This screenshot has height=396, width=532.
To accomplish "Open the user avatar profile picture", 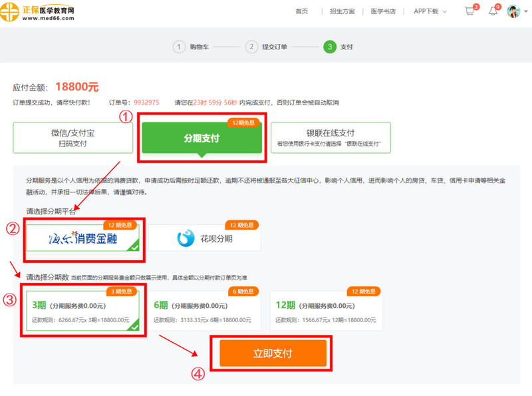I will tap(513, 11).
